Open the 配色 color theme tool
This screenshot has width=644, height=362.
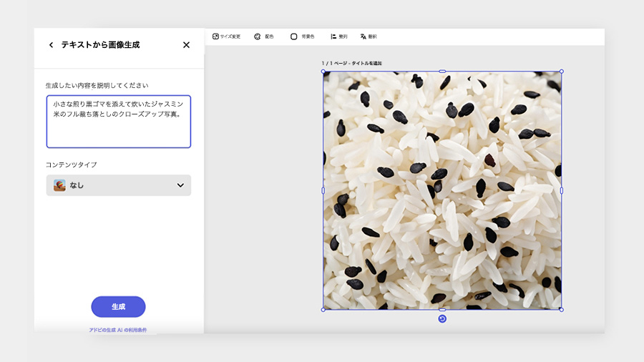pyautogui.click(x=263, y=36)
